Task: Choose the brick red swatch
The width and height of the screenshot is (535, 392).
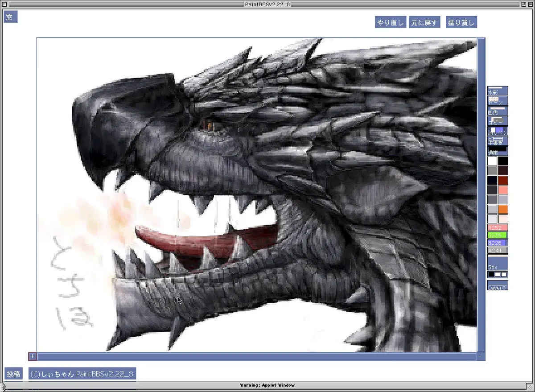Action: (503, 180)
